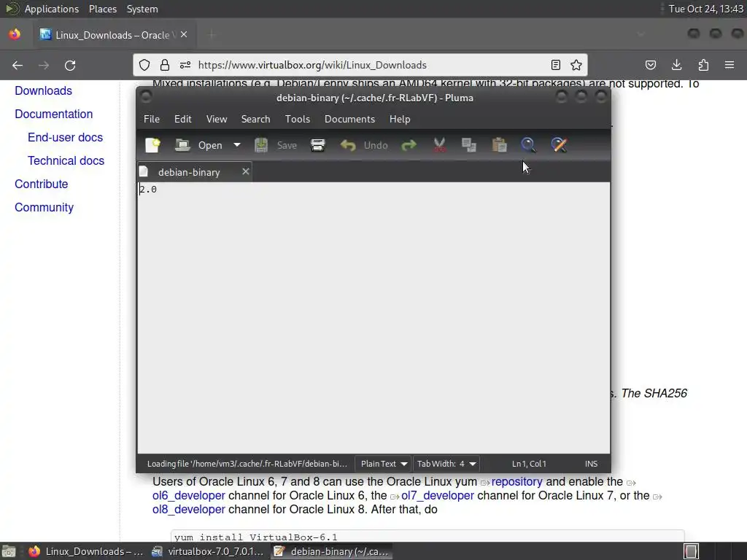This screenshot has height=560, width=747.
Task: Switch to virtualbox-7.0 taskbar window
Action: tap(208, 551)
